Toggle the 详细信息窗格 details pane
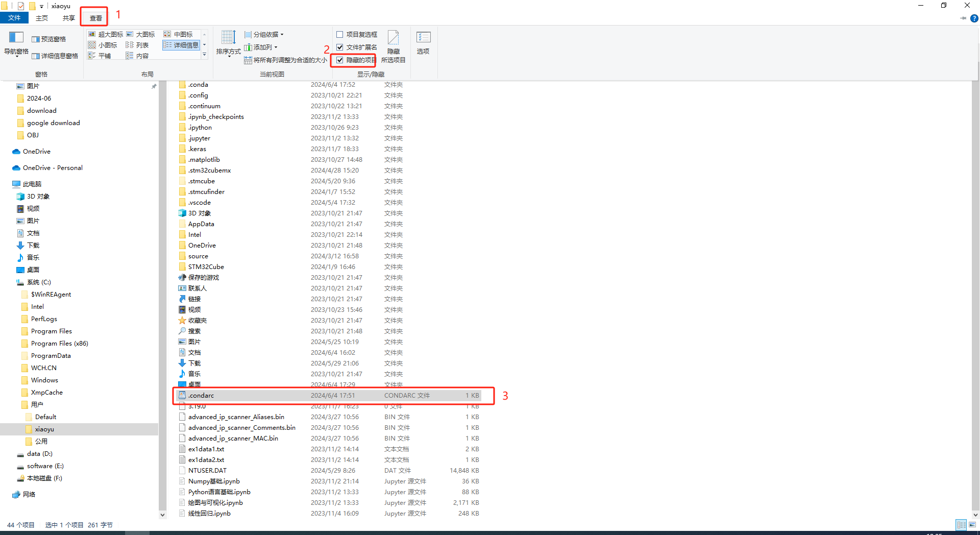The width and height of the screenshot is (980, 535). pyautogui.click(x=55, y=56)
